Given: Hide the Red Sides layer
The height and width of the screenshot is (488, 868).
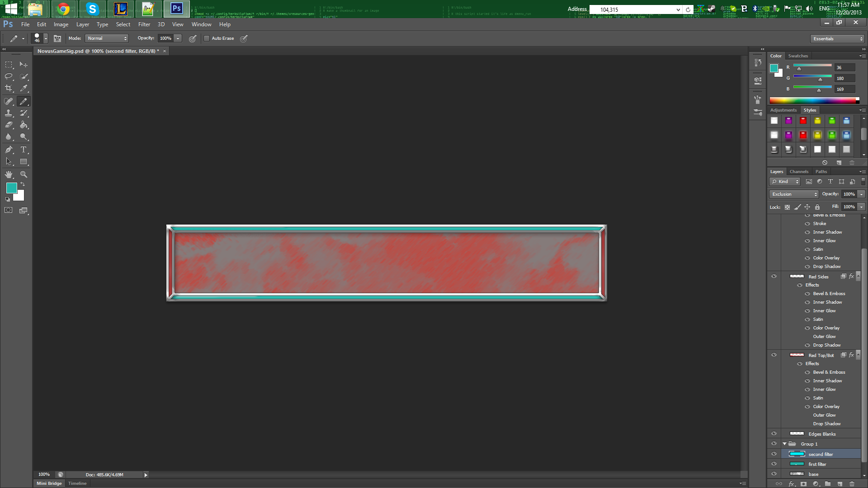Looking at the screenshot, I should [774, 277].
